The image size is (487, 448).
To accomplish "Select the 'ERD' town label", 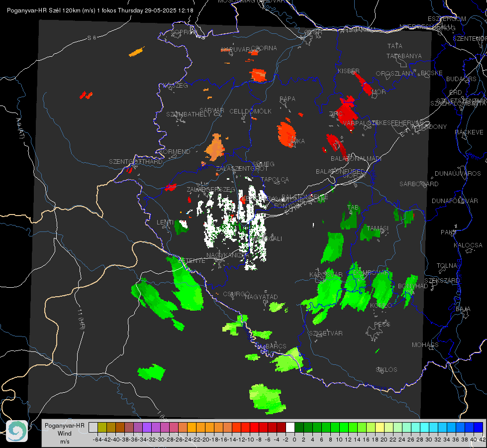I will (455, 92).
